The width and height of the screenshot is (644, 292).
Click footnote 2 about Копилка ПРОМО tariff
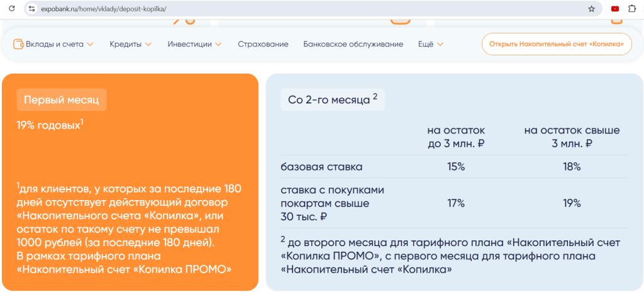point(450,255)
